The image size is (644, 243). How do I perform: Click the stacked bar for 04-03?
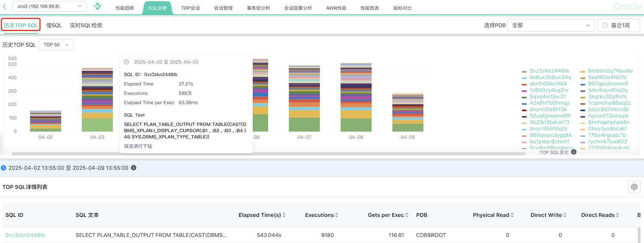pos(97,99)
